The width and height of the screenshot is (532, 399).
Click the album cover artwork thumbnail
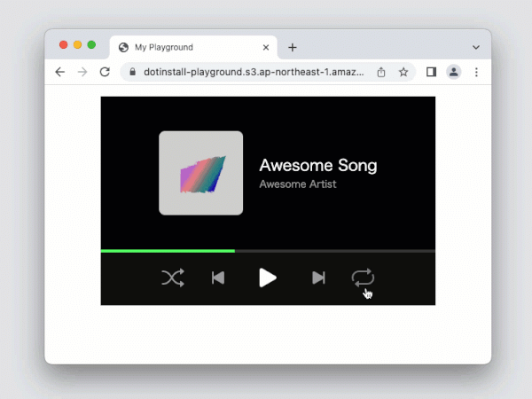click(x=201, y=173)
